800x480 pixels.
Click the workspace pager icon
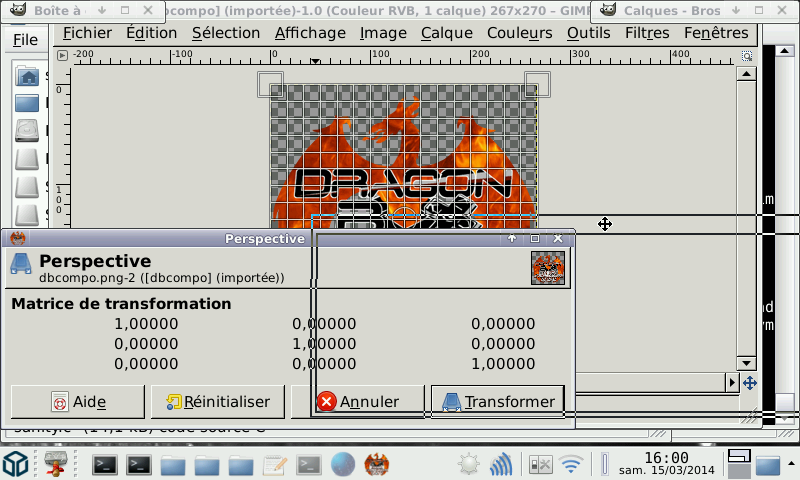click(x=739, y=464)
